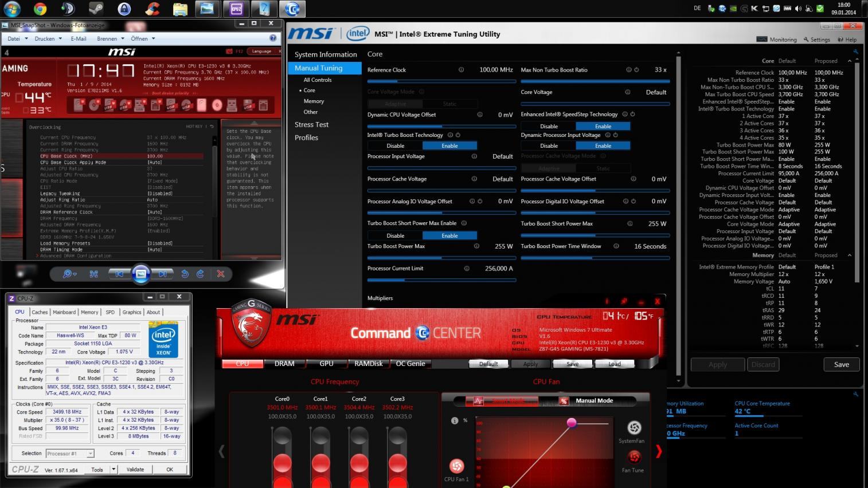Click the fit-to-window icon in photo viewer
The width and height of the screenshot is (868, 488).
pos(94,274)
